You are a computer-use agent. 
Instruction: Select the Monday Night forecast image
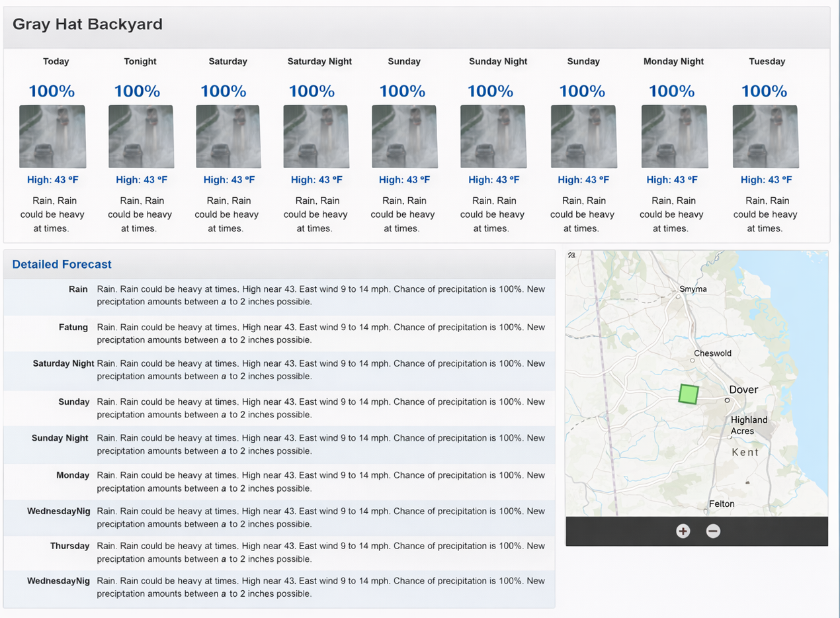(674, 137)
